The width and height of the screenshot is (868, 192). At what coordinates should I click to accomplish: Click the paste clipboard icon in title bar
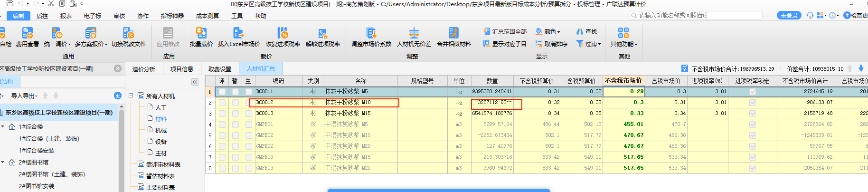73,3
